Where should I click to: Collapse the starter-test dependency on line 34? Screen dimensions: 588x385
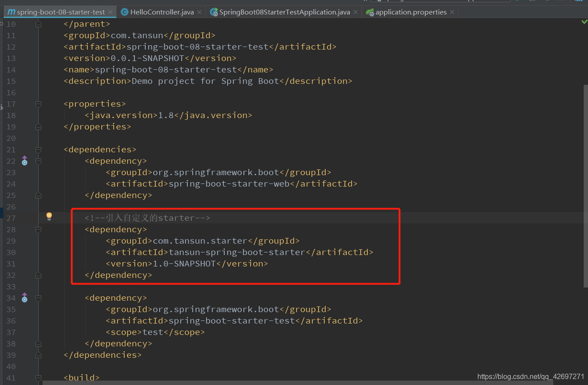click(x=39, y=298)
